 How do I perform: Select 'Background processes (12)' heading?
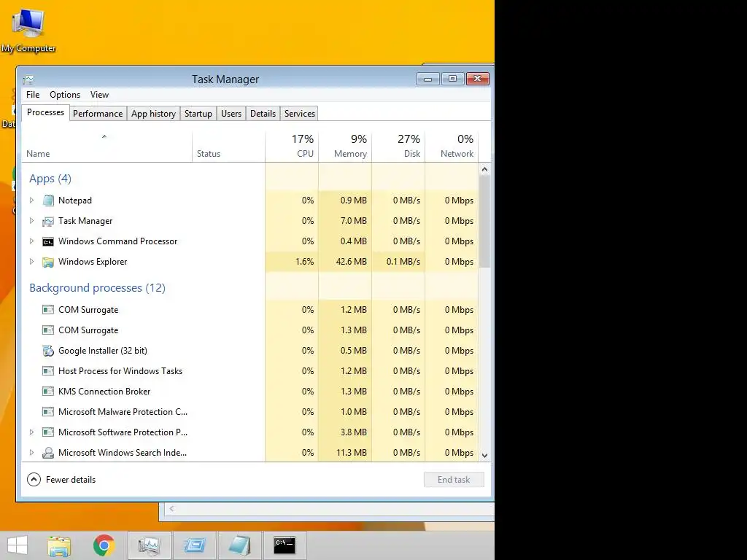tap(97, 288)
